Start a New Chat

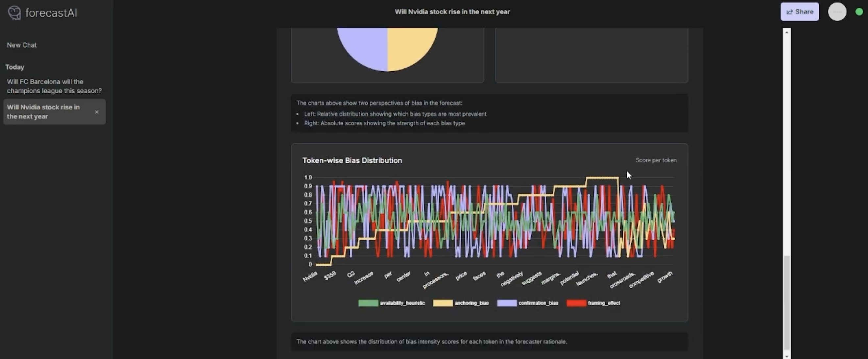(x=22, y=45)
